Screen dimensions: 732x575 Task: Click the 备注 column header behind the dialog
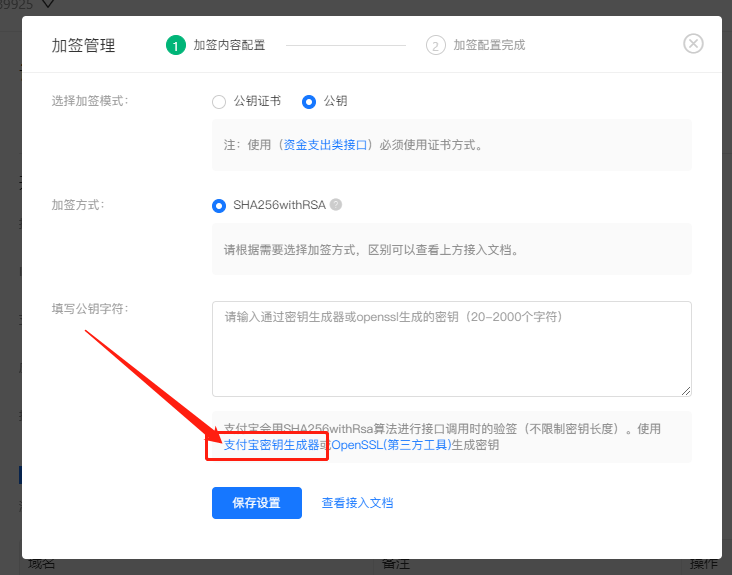tap(396, 565)
